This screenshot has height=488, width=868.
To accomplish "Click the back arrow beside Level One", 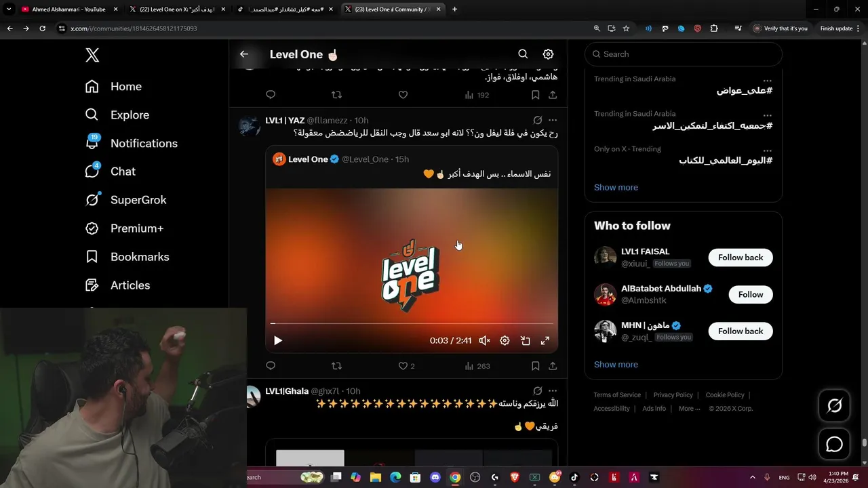I will (x=244, y=54).
